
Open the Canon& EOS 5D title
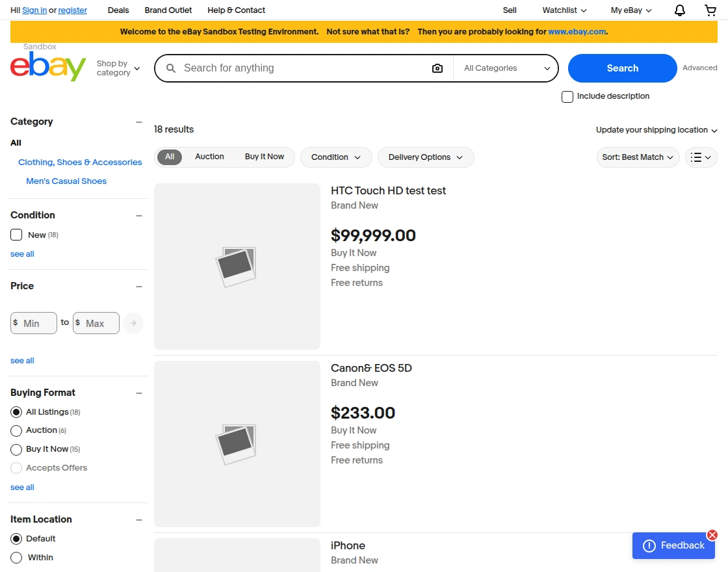[x=371, y=368]
